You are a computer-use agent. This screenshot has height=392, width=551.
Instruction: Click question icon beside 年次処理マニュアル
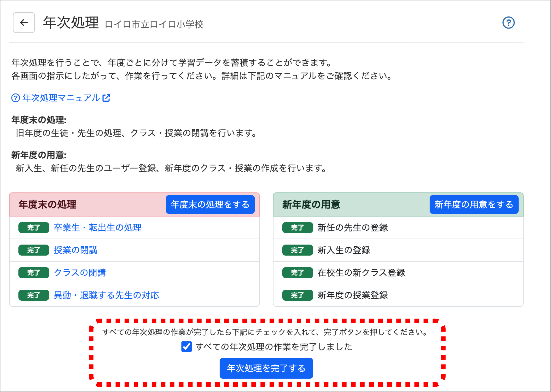[x=16, y=98]
